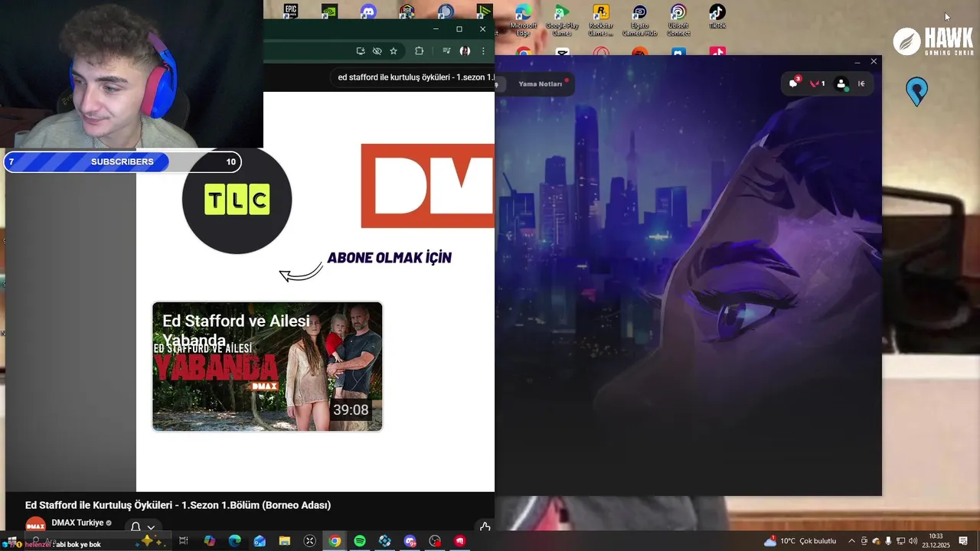Open the network icon in system tray
The width and height of the screenshot is (980, 551).
(900, 541)
